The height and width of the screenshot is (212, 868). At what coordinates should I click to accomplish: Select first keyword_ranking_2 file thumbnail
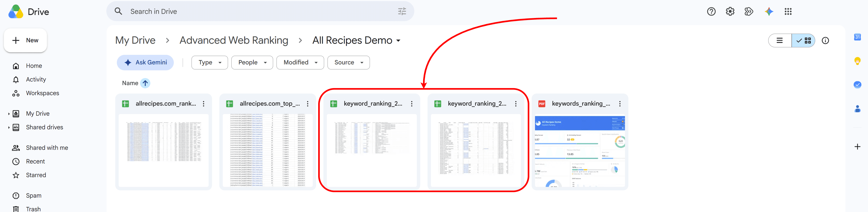372,150
